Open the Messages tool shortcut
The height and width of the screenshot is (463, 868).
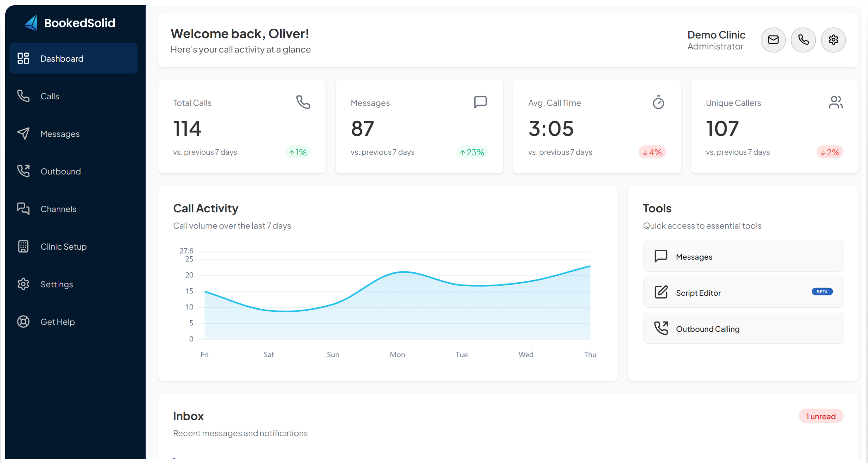tap(743, 257)
